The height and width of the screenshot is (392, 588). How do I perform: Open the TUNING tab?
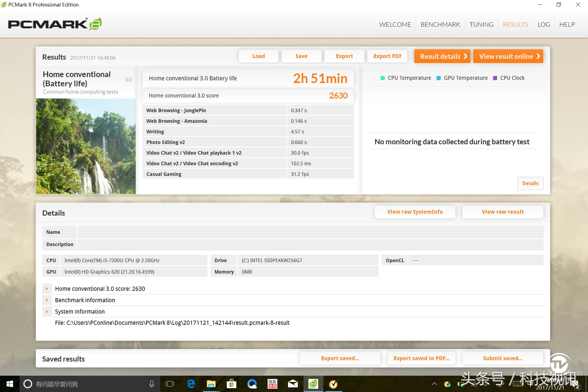pos(481,24)
